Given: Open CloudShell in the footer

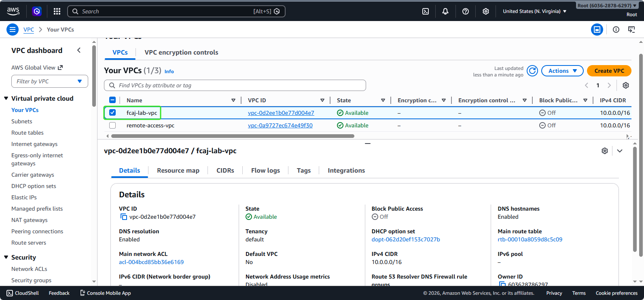Looking at the screenshot, I should pos(23,293).
